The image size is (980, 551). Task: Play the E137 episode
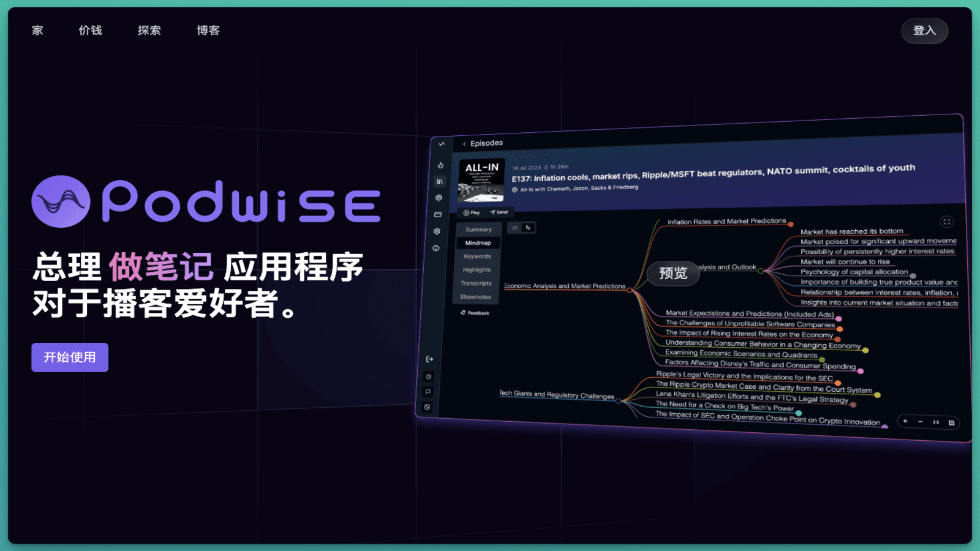tap(471, 213)
